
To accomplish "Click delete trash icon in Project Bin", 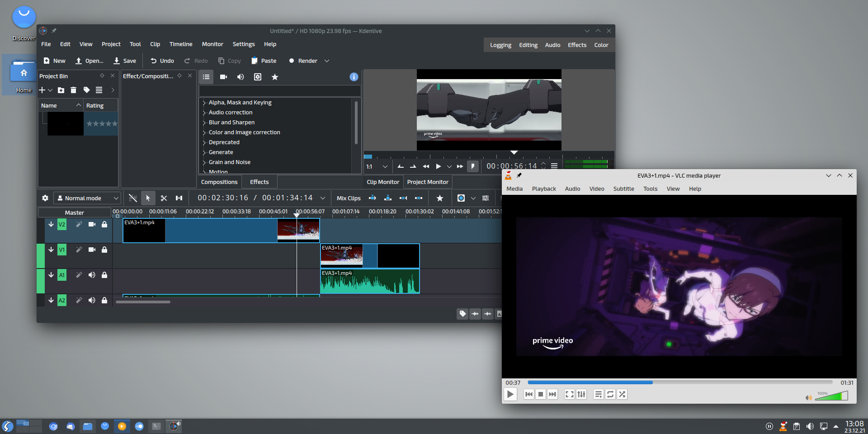I will [74, 90].
